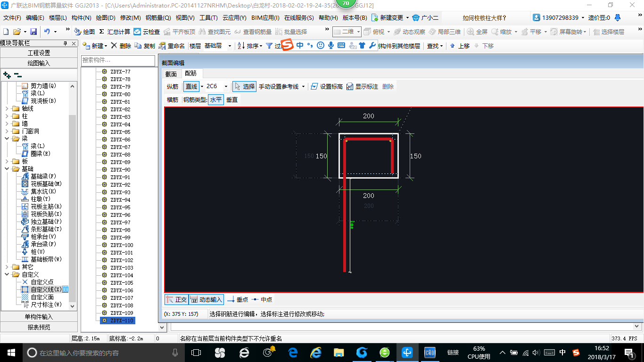Click the Save floppy disk icon
644x362 pixels.
pos(33,32)
